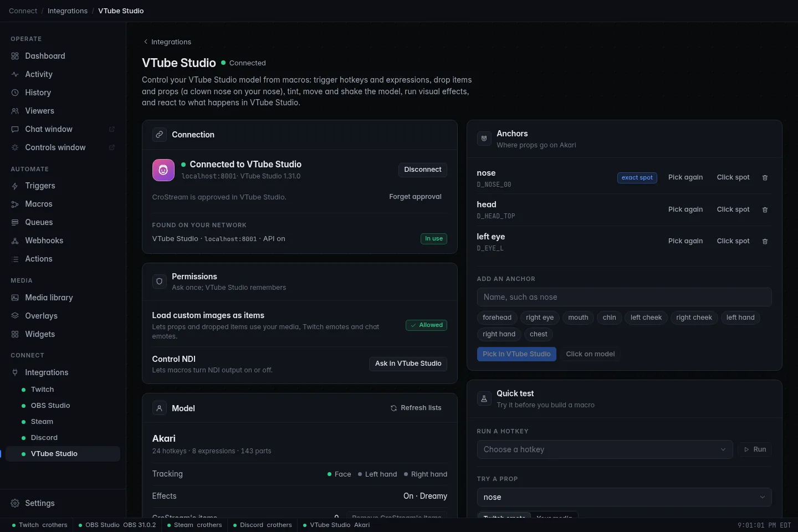Click the Settings gear icon
This screenshot has width=798, height=532.
click(15, 503)
